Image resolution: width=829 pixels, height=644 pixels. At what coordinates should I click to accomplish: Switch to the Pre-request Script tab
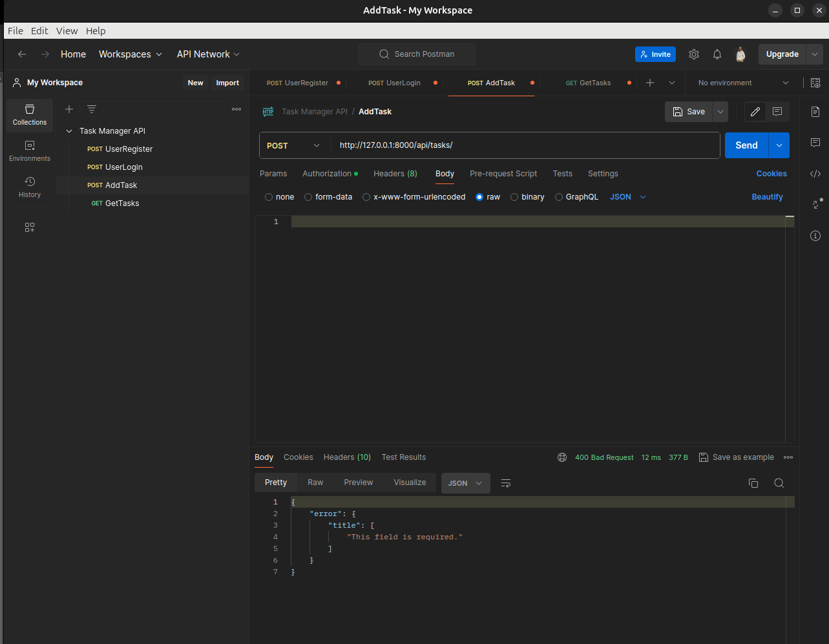[503, 174]
